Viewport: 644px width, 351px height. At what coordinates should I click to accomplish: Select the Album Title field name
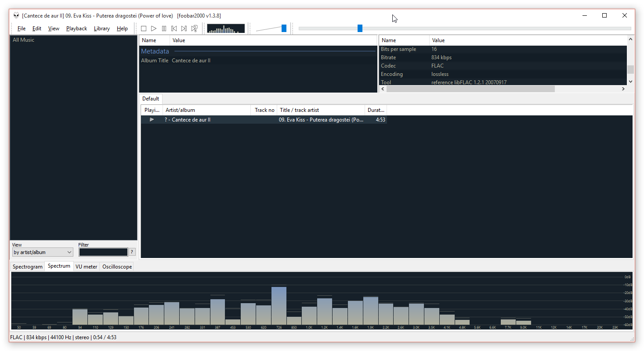155,61
